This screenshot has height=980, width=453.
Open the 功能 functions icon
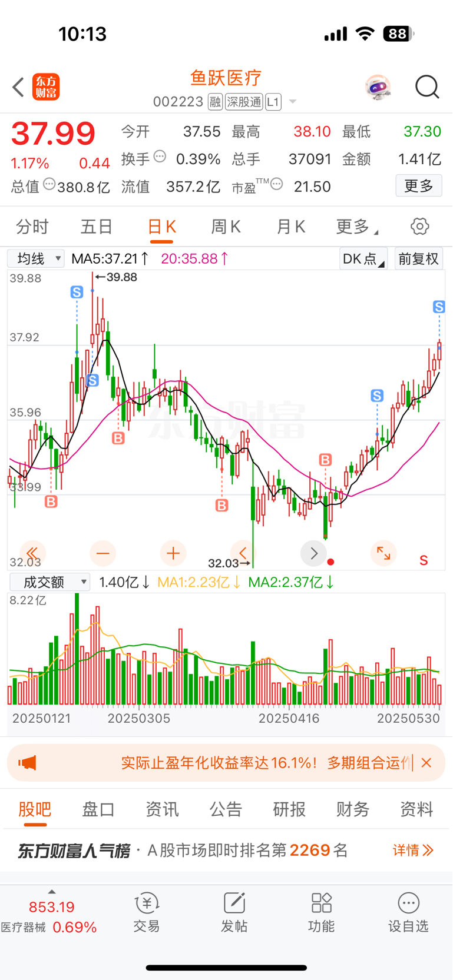pyautogui.click(x=321, y=913)
